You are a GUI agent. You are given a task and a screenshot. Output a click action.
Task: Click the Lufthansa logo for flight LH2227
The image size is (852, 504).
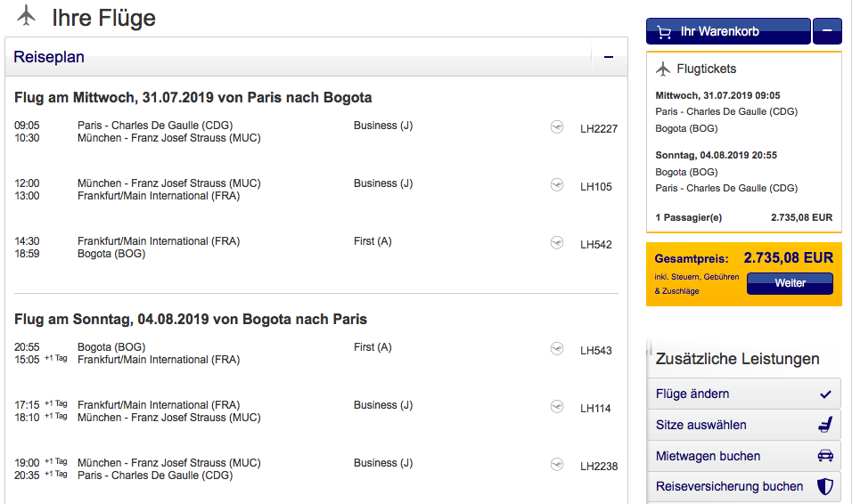[557, 127]
